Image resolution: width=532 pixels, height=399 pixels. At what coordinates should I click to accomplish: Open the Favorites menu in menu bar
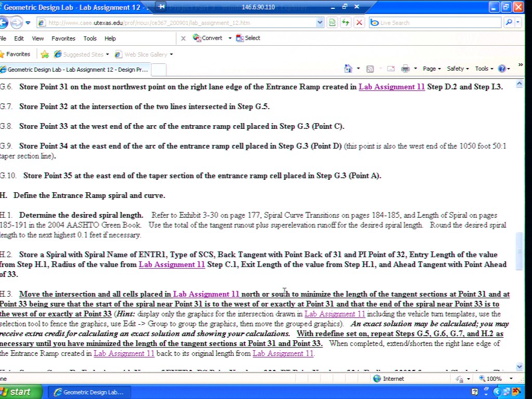coord(63,38)
